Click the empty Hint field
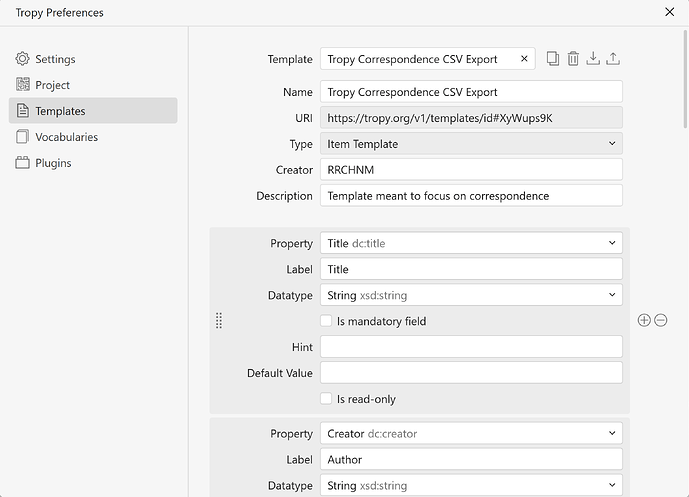 [x=471, y=347]
